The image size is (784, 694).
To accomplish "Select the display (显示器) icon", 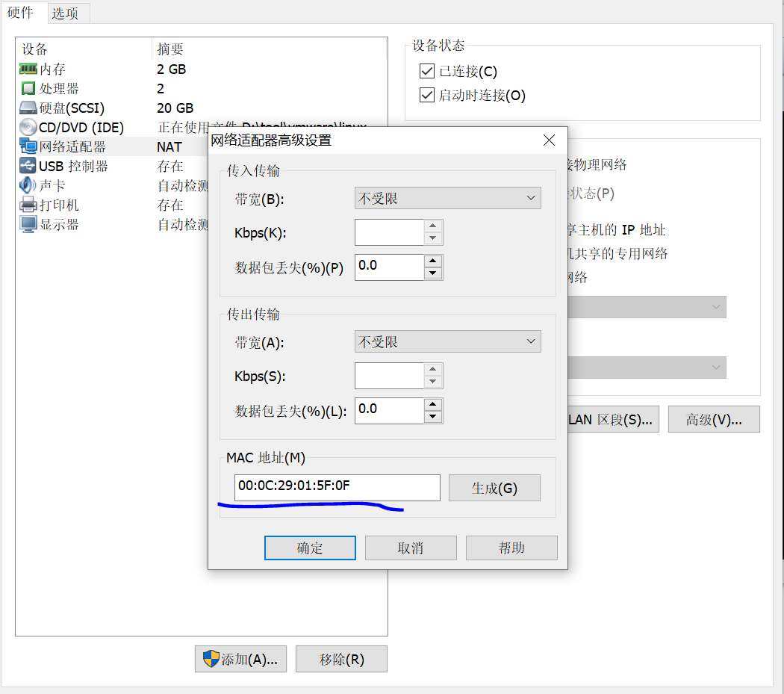I will click(x=28, y=224).
